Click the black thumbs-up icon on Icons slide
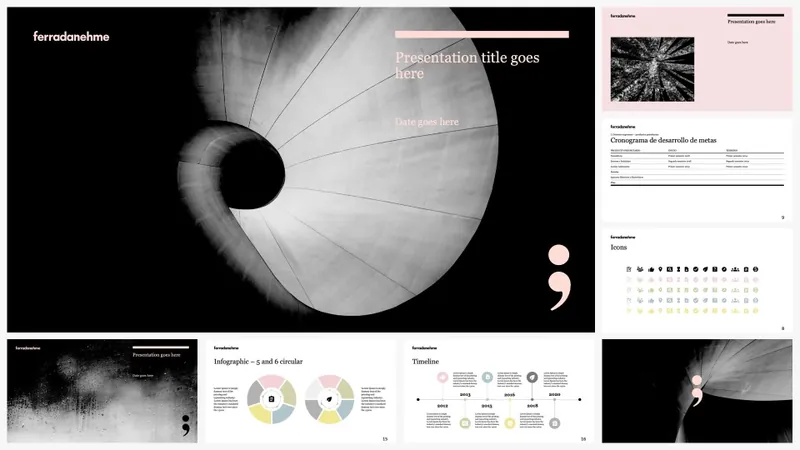This screenshot has width=800, height=450. [x=651, y=269]
